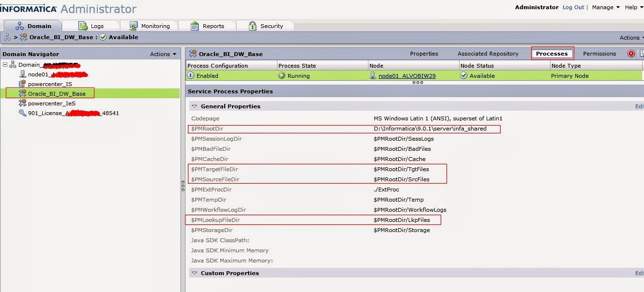Viewport: 644px width, 292px height.
Task: Open the Domain tab
Action: [33, 26]
